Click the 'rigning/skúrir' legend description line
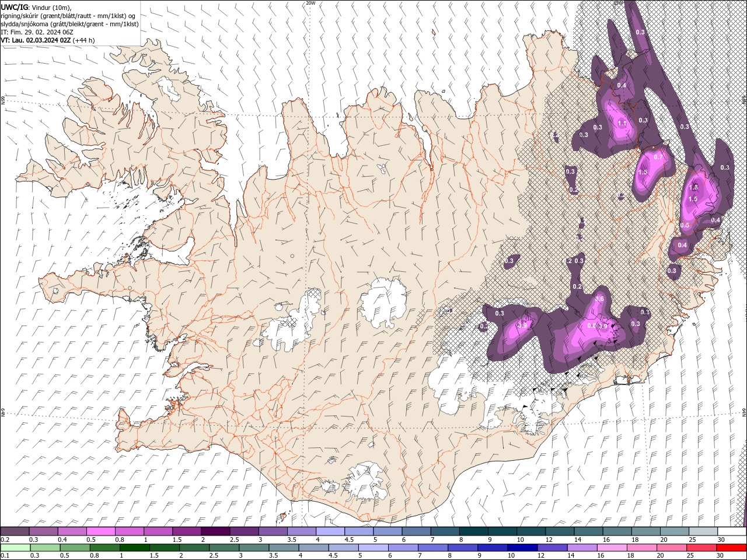The image size is (747, 560). (69, 16)
